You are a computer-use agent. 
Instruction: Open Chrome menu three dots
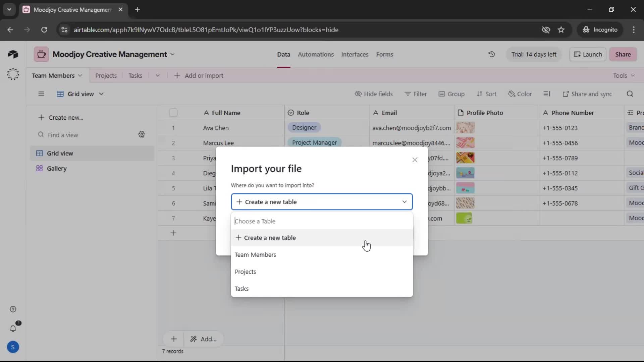[x=634, y=30]
